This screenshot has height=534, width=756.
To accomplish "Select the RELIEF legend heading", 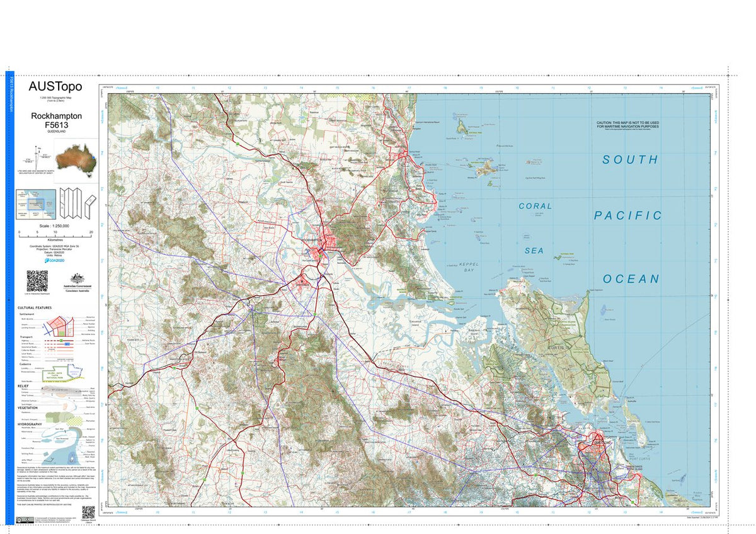I will pos(23,385).
